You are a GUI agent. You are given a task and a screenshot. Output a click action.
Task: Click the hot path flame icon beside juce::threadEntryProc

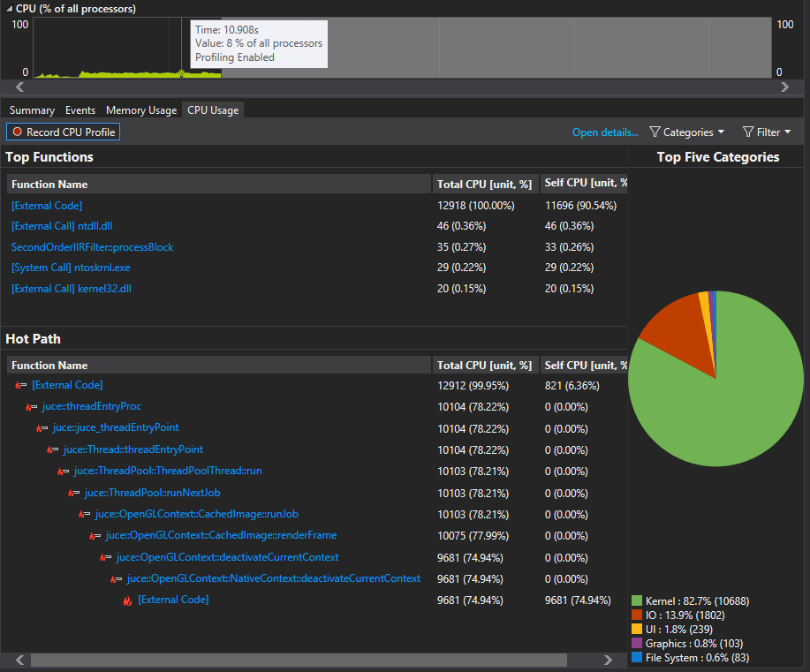pos(30,407)
